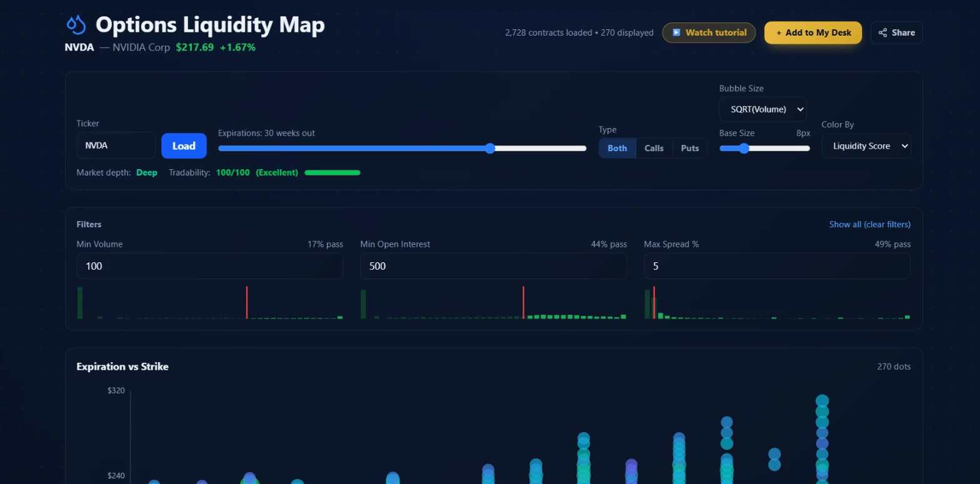Show only Puts
The width and height of the screenshot is (980, 484).
(690, 148)
